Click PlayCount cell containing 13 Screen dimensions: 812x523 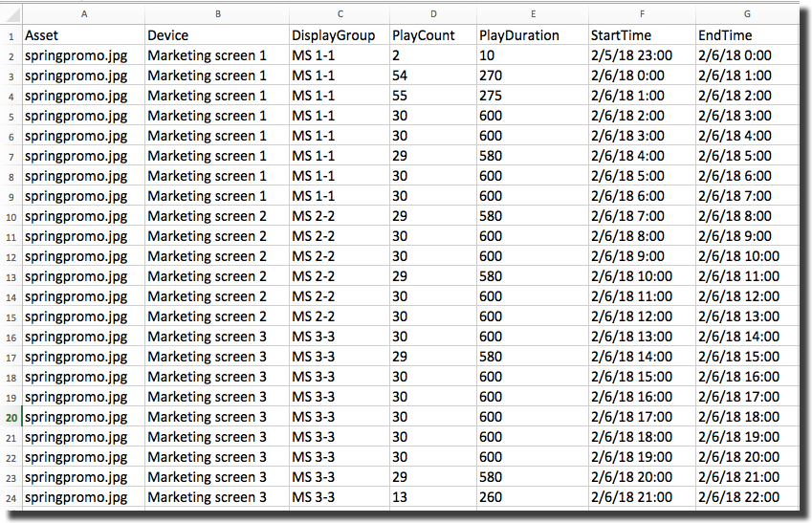[x=433, y=497]
